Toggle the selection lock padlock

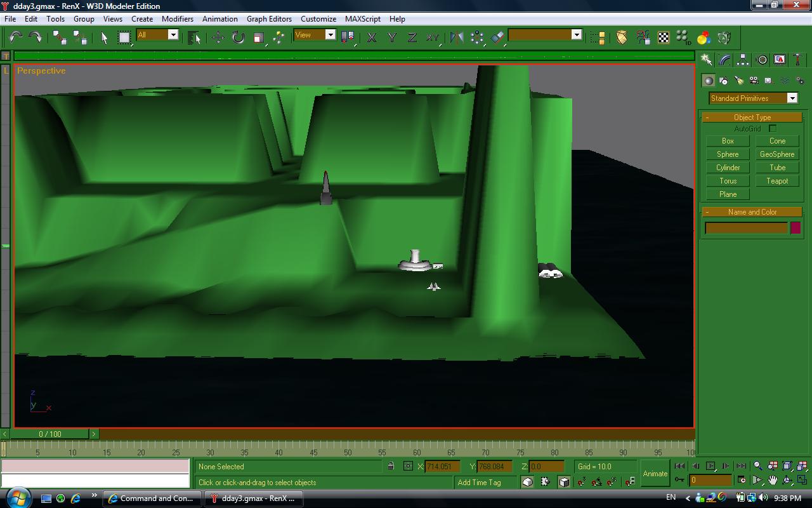click(x=391, y=466)
